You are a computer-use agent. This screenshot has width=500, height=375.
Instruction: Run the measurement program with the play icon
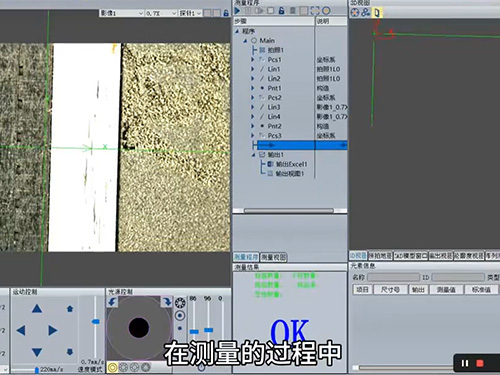[237, 11]
